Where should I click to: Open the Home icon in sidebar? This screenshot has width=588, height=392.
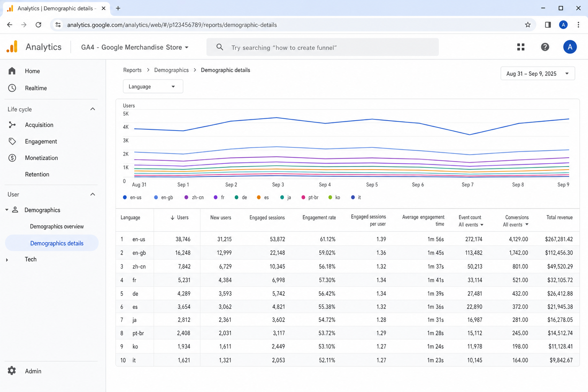pyautogui.click(x=12, y=71)
